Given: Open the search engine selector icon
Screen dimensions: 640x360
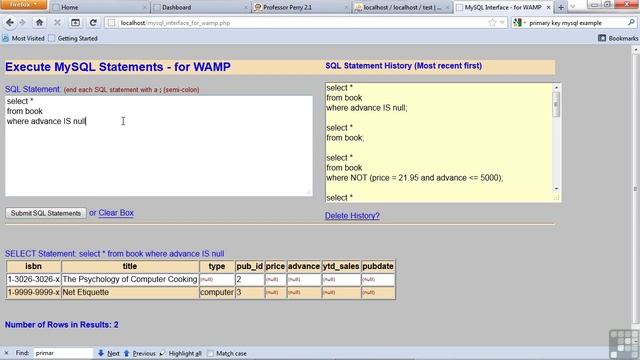Looking at the screenshot, I should (519, 23).
